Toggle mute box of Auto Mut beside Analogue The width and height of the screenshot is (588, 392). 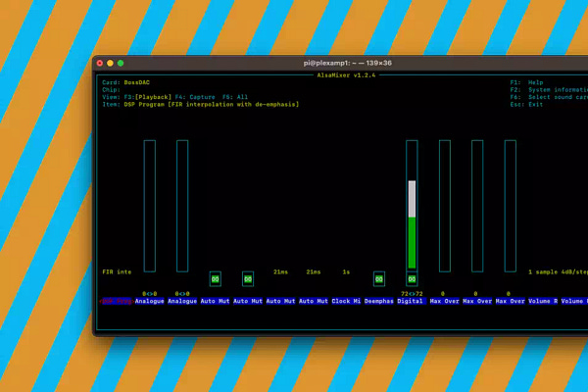coord(216,279)
